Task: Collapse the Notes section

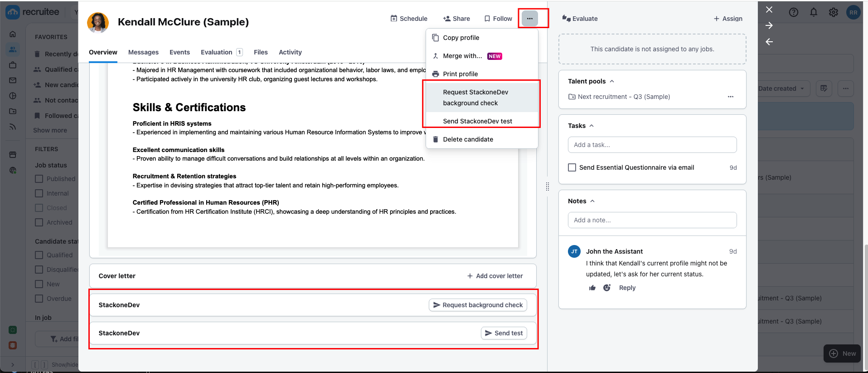Action: [592, 201]
